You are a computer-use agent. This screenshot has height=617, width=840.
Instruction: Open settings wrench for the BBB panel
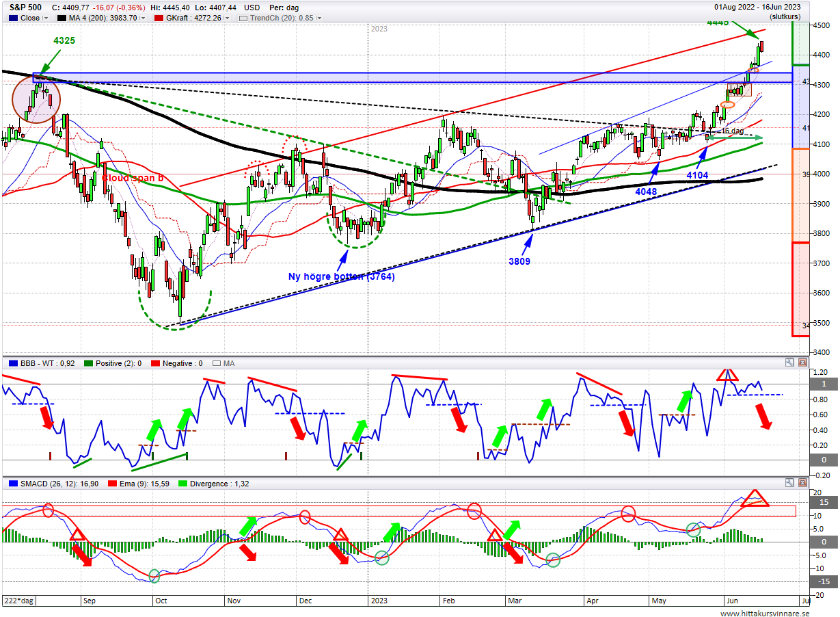pyautogui.click(x=789, y=363)
